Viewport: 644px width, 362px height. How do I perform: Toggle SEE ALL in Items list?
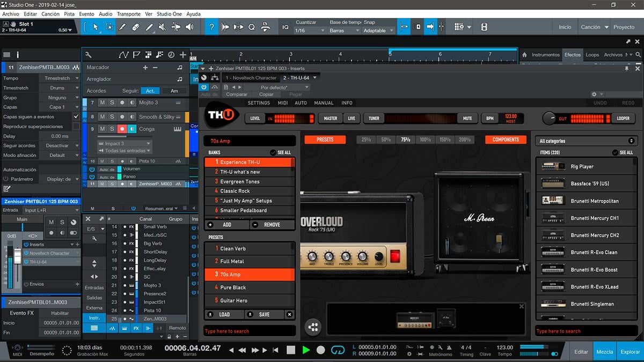[623, 152]
